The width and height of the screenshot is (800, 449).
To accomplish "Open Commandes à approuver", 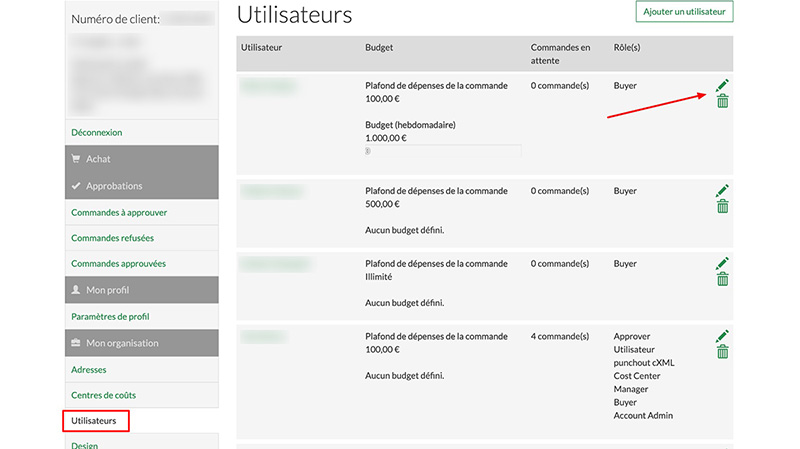I will [x=119, y=212].
